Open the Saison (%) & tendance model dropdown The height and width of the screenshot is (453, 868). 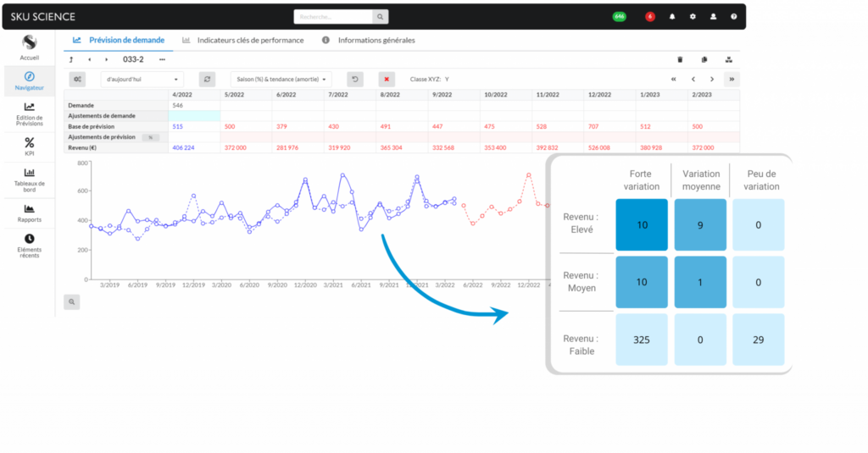pos(280,79)
